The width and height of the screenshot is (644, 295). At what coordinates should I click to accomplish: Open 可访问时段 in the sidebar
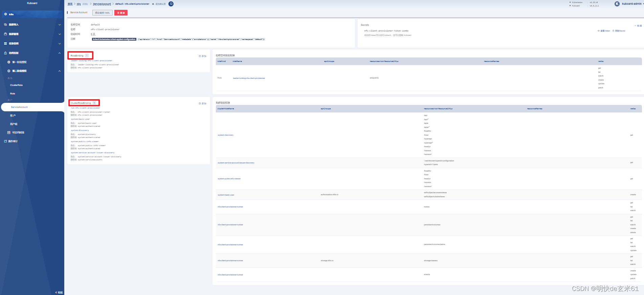(18, 133)
